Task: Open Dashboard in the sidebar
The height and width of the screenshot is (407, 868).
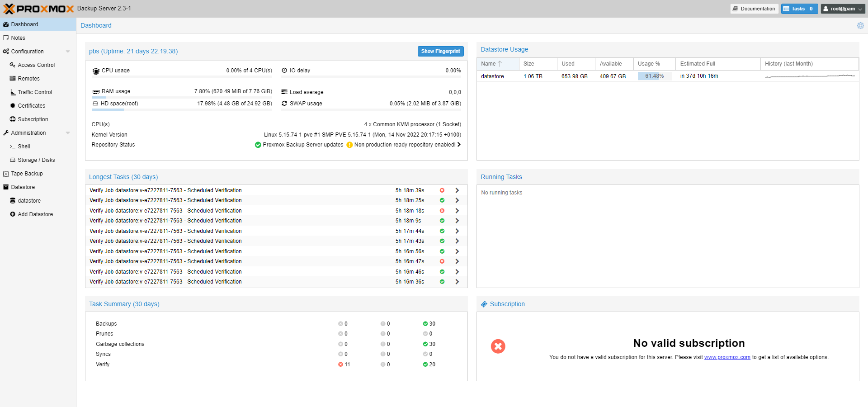Action: (x=38, y=24)
